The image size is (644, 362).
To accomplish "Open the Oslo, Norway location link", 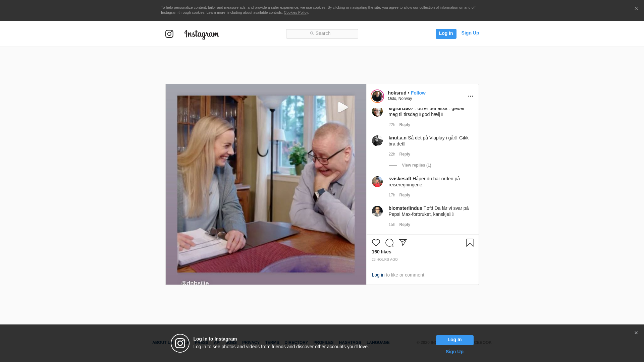I will tap(400, 99).
